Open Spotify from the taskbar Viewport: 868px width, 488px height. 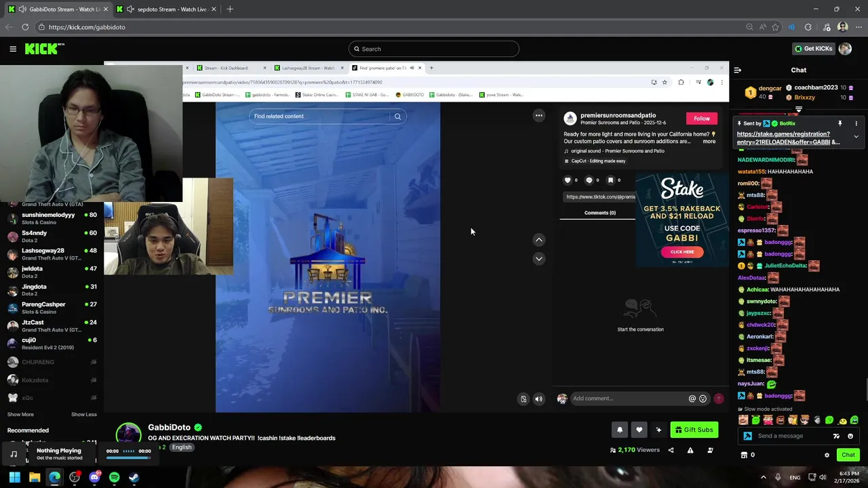114,477
